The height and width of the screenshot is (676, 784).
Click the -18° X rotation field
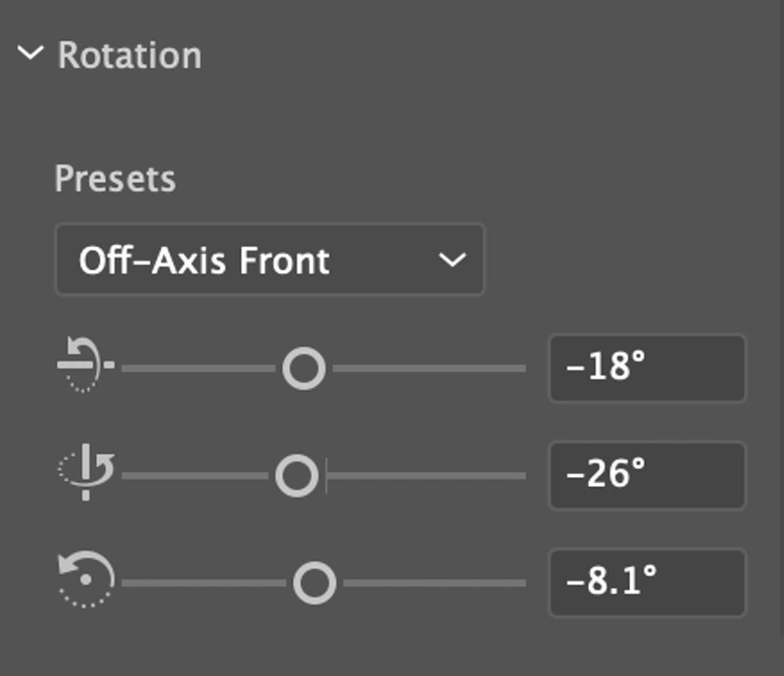tap(647, 368)
